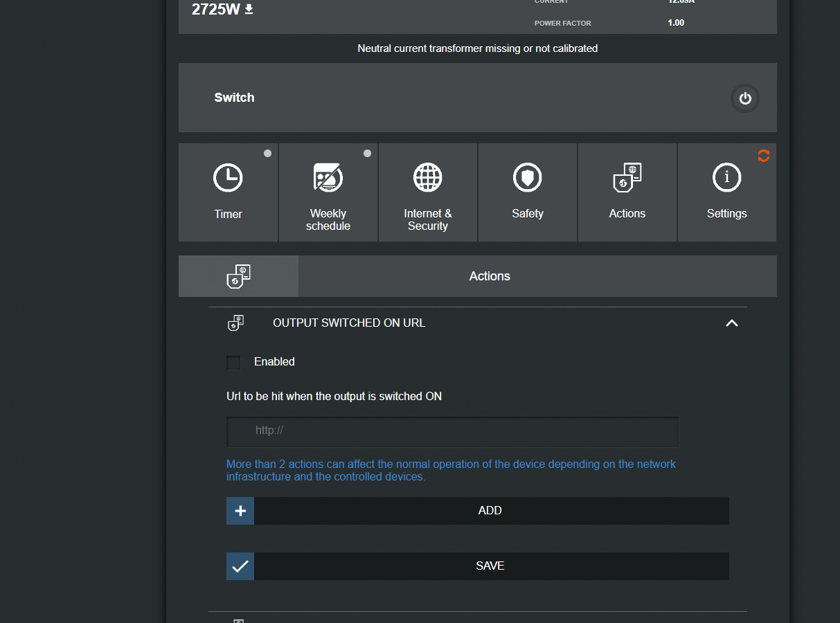The height and width of the screenshot is (623, 840).
Task: Click the Internet & Security globe icon
Action: pyautogui.click(x=427, y=178)
